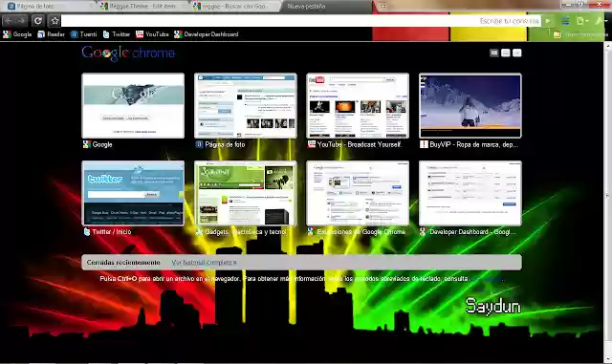Click vertical scrollbar down arrow
This screenshot has height=364, width=612.
coord(608,359)
